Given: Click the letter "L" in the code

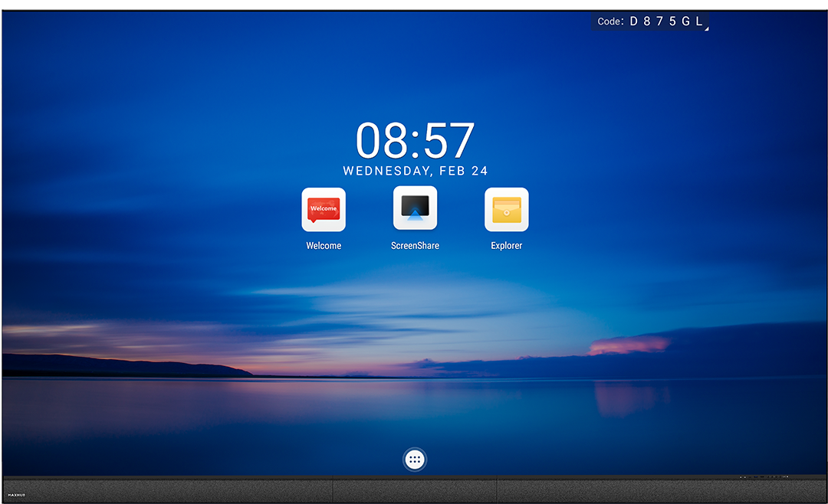Looking at the screenshot, I should 698,21.
